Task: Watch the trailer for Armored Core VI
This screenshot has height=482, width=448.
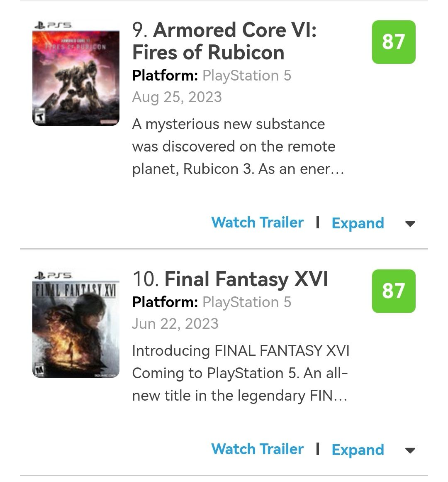Action: coord(257,223)
